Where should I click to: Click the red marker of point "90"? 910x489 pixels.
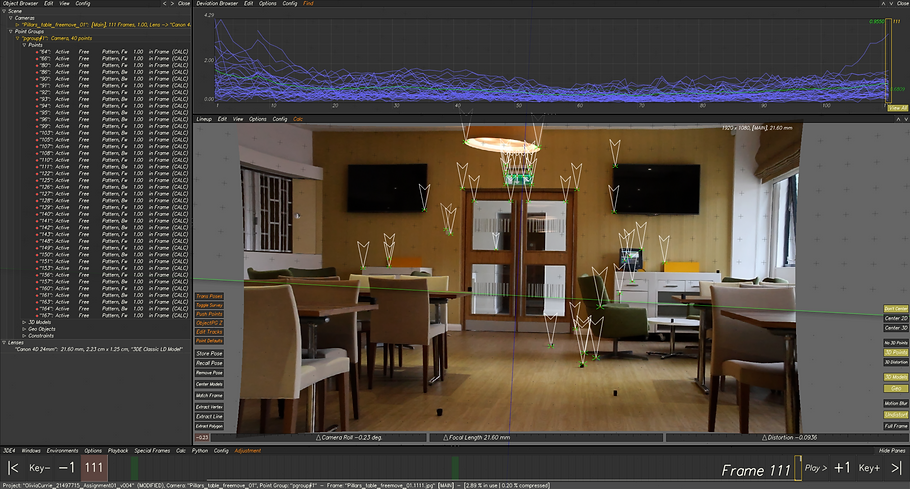click(x=37, y=79)
